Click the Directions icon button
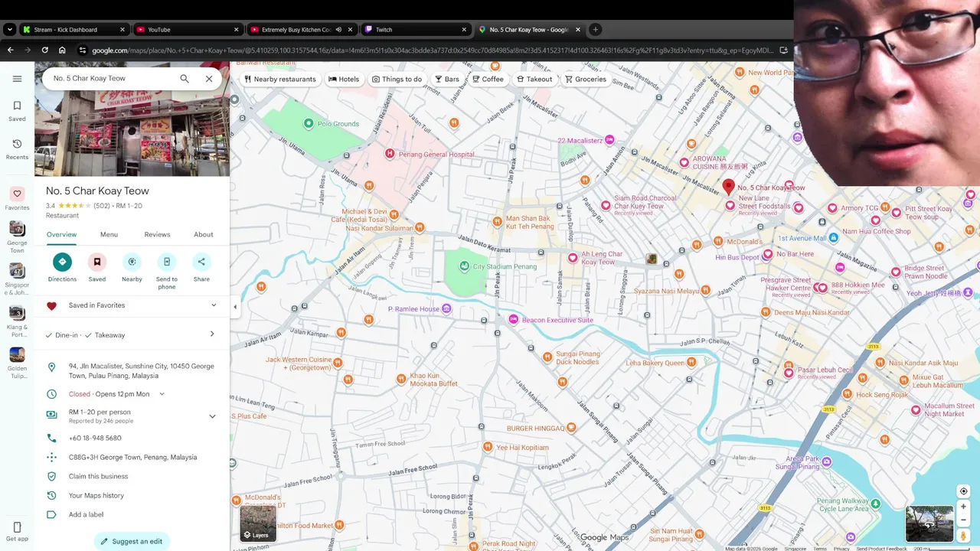980x551 pixels. click(x=62, y=262)
